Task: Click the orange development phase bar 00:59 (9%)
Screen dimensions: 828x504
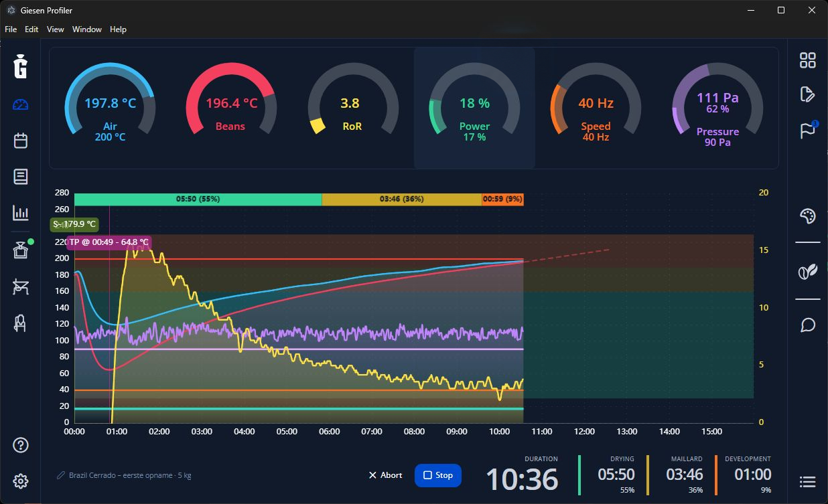Action: click(x=502, y=199)
